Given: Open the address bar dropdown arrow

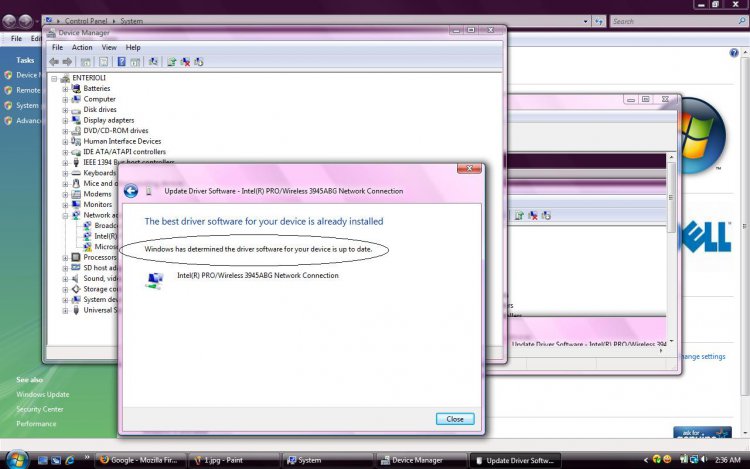Looking at the screenshot, I should [x=585, y=21].
